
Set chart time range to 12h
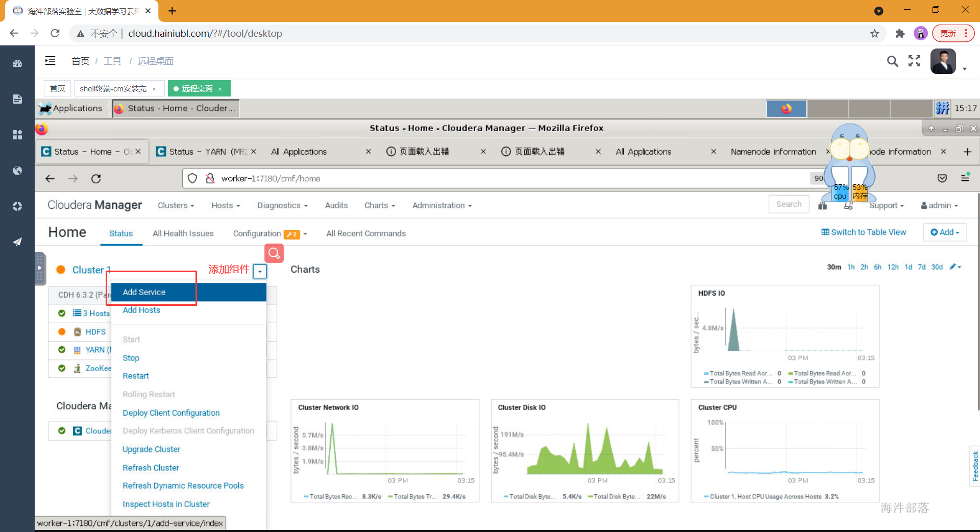click(x=893, y=267)
